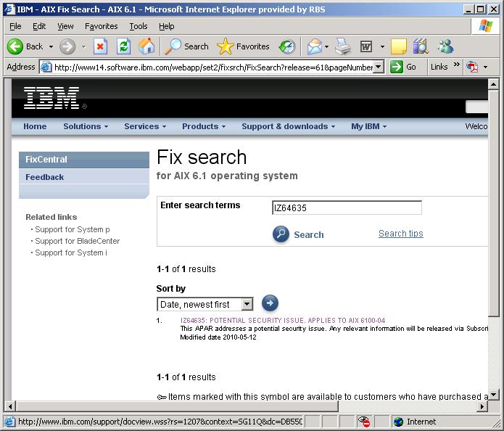
Task: Expand the address bar URL dropdown
Action: 379,67
